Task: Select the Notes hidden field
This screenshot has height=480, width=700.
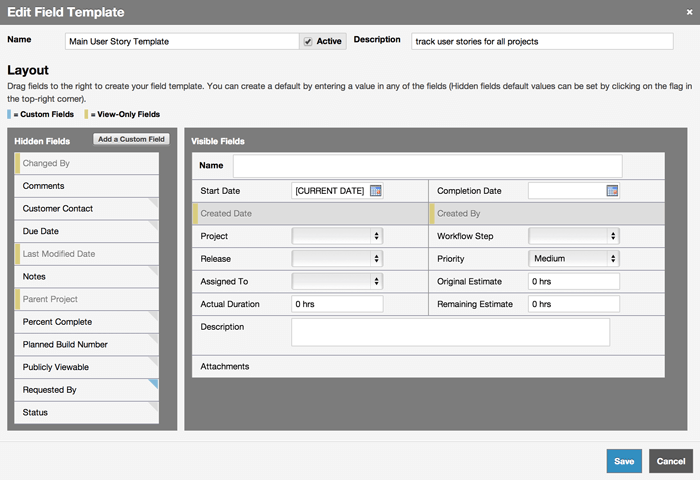Action: point(87,276)
